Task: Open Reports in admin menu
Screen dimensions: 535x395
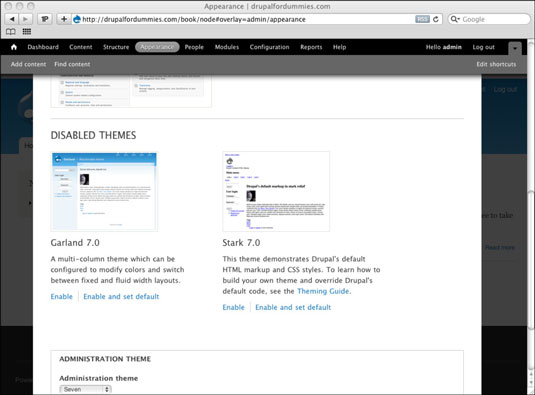Action: tap(311, 47)
